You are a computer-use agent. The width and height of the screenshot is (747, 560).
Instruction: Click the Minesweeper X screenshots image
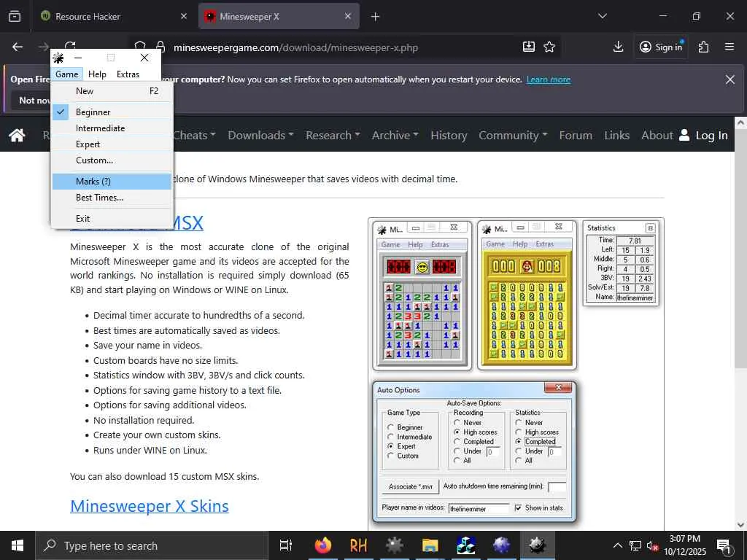pyautogui.click(x=516, y=373)
